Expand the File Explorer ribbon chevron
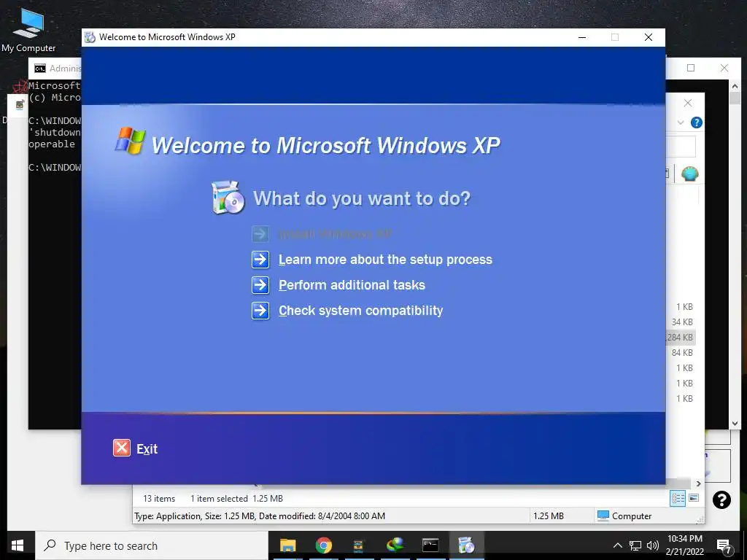The width and height of the screenshot is (747, 560). 681,122
